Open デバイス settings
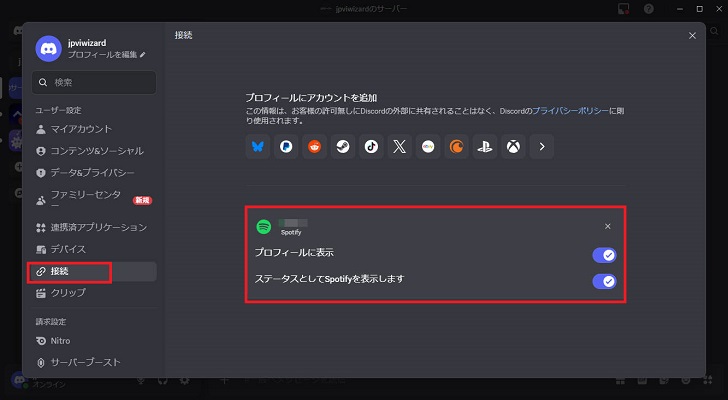 [x=94, y=249]
